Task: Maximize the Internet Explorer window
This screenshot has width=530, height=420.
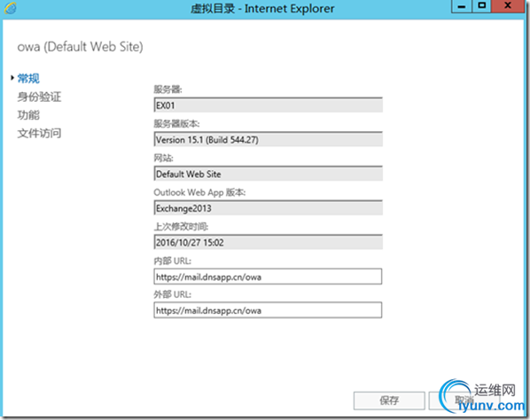Action: coord(481,6)
